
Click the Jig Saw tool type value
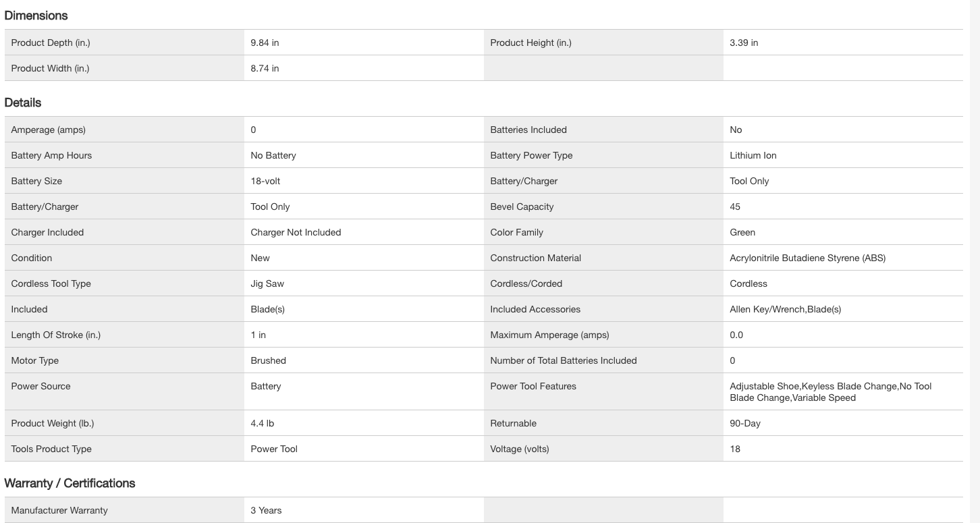(x=267, y=283)
